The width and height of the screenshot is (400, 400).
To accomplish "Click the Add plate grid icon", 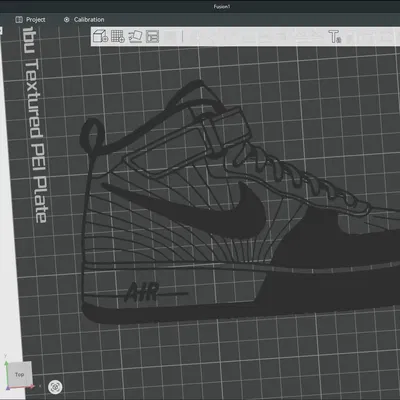I will point(118,36).
